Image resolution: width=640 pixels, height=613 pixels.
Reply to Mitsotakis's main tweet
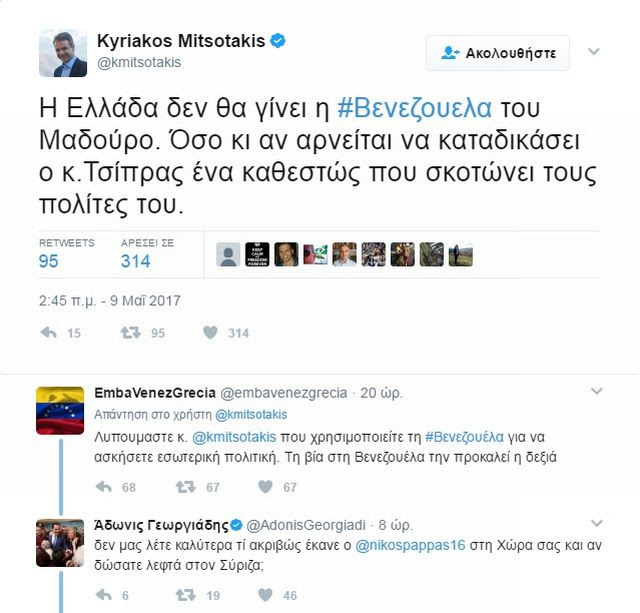pyautogui.click(x=49, y=333)
